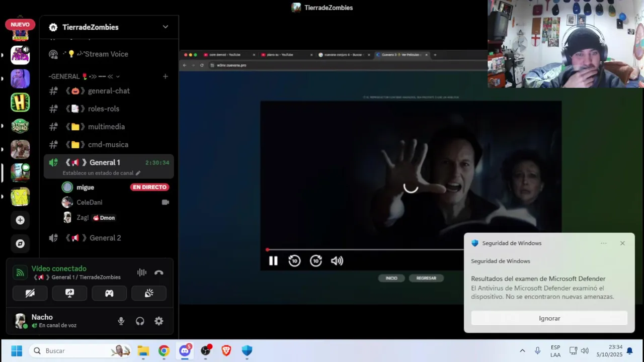Open the yellow SpongeBob server icon

click(20, 197)
